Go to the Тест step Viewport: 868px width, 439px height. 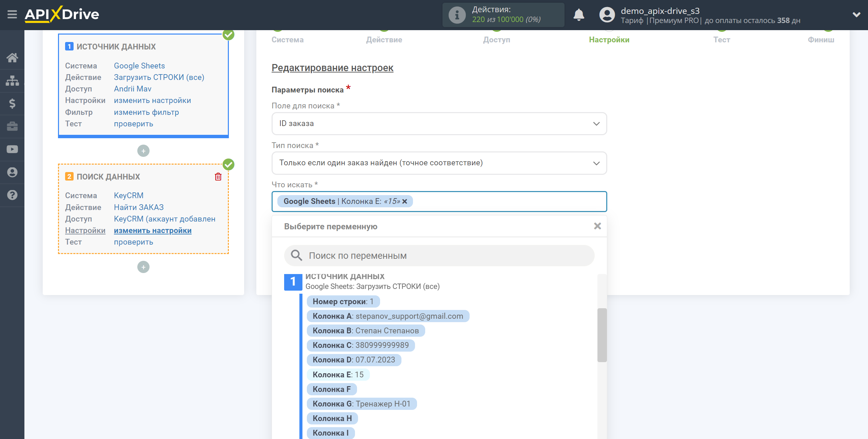click(722, 40)
